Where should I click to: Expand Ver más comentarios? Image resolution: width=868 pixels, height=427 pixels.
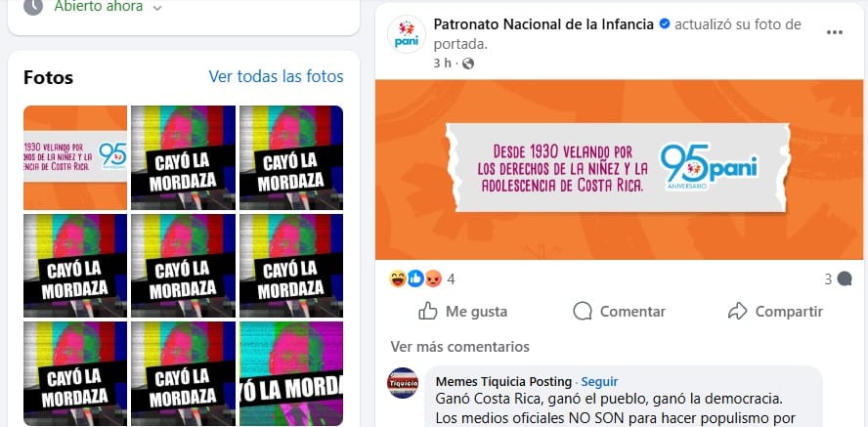coord(460,347)
